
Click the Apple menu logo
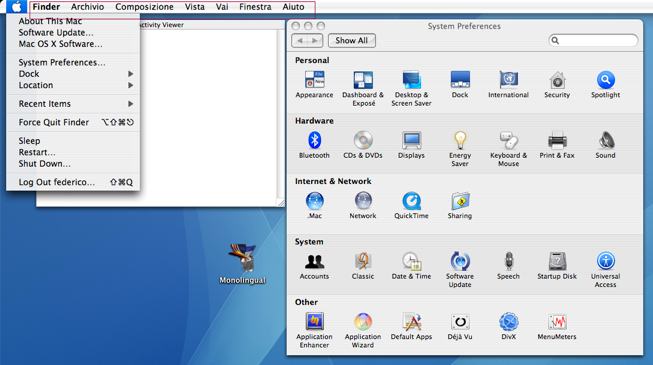click(16, 7)
